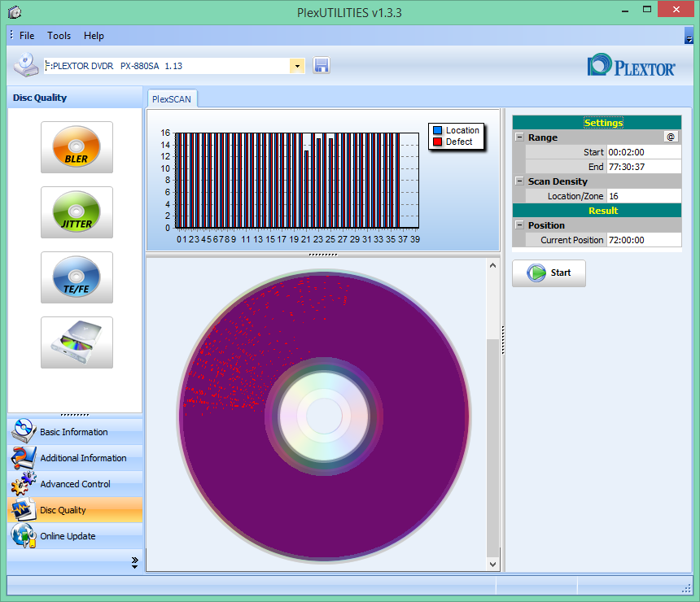Image resolution: width=700 pixels, height=602 pixels.
Task: Open the toolbar options dropdown at menu bar end
Action: pos(689,36)
